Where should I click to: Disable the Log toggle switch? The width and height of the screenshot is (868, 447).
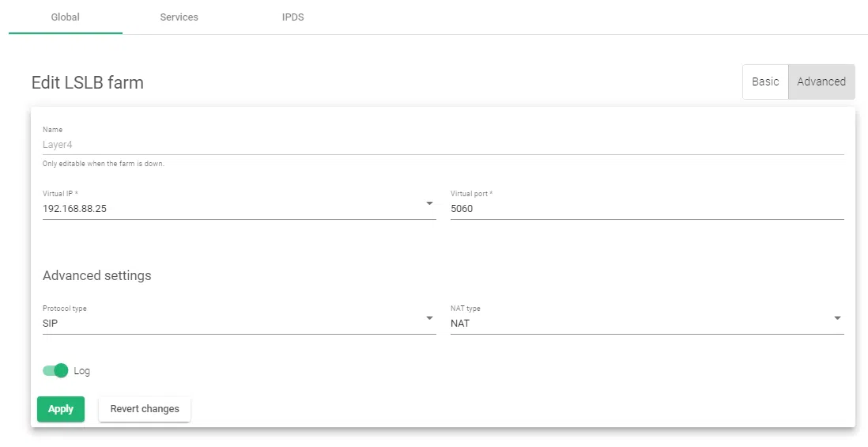(55, 370)
